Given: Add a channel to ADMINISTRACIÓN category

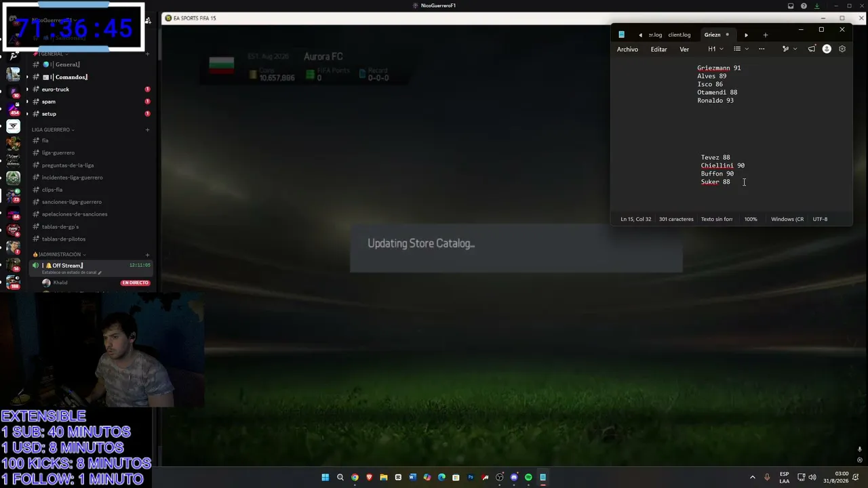Looking at the screenshot, I should [147, 255].
